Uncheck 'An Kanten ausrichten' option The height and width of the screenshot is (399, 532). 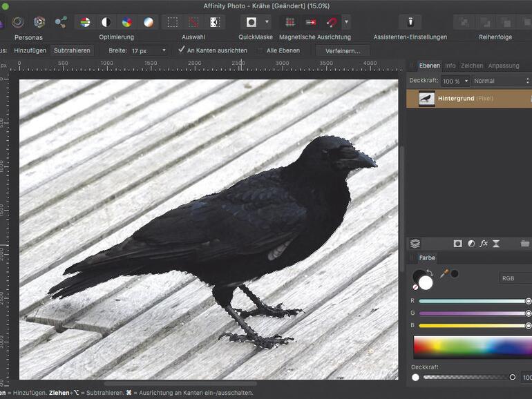(182, 50)
